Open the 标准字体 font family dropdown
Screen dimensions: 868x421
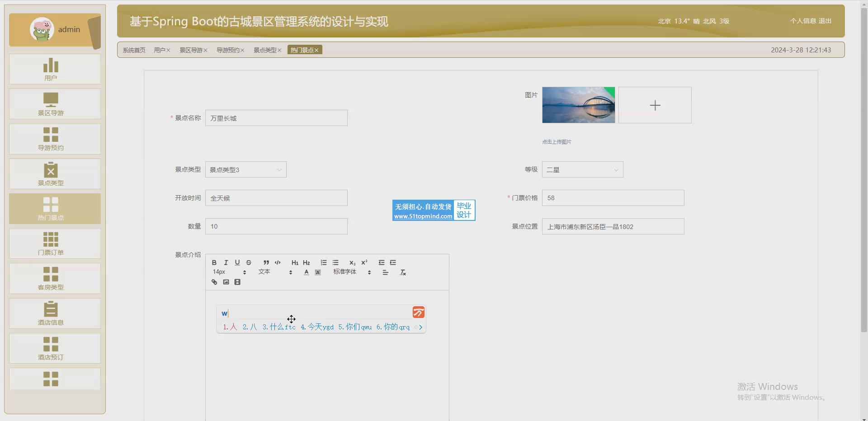tap(352, 272)
